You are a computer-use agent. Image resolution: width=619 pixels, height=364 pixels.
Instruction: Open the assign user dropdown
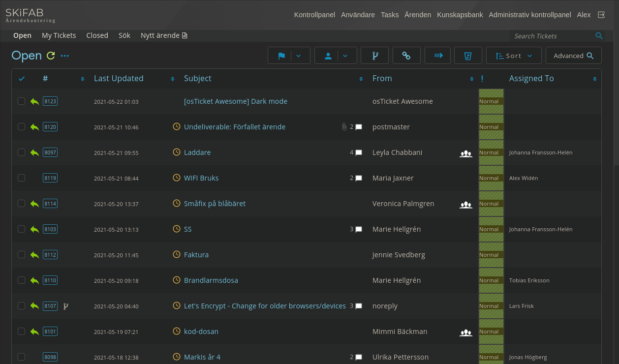(345, 56)
